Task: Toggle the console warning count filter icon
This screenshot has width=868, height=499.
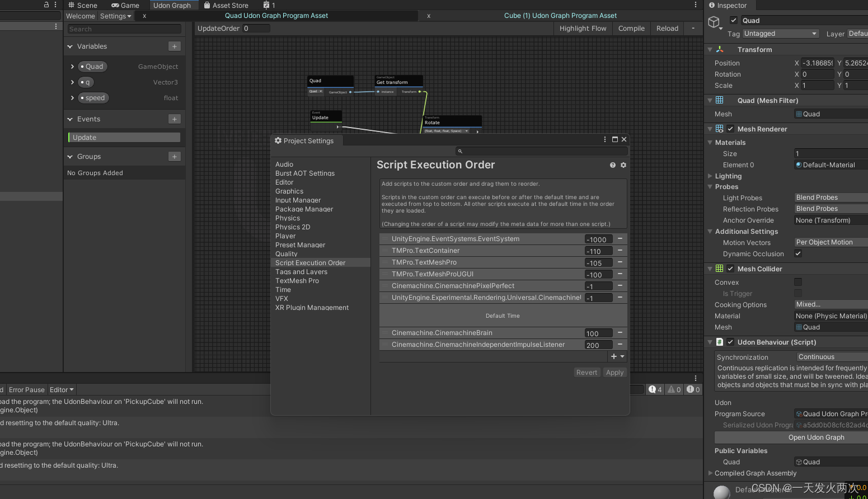Action: 674,389
